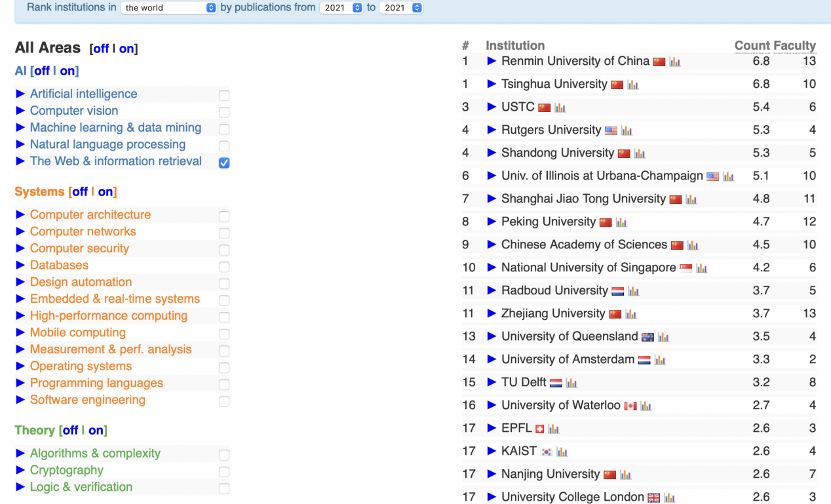Turn off all Theory areas
Screen dimensions: 831x504
[70, 430]
